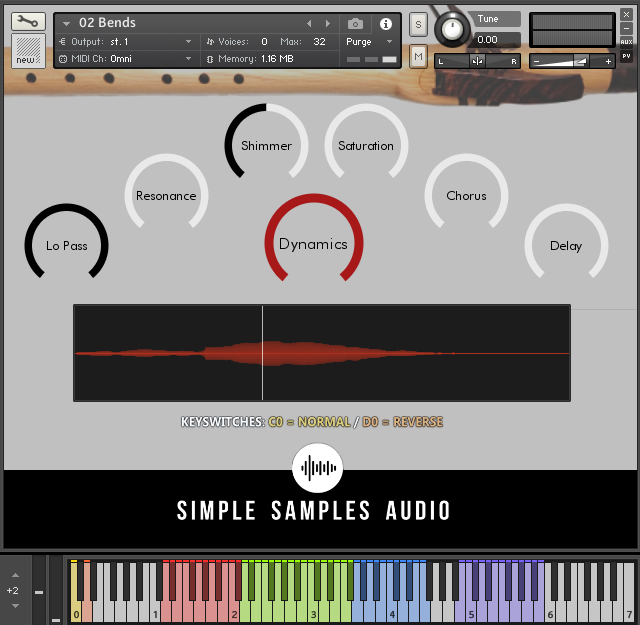
Task: Increase volume with the plus end
Action: point(608,62)
